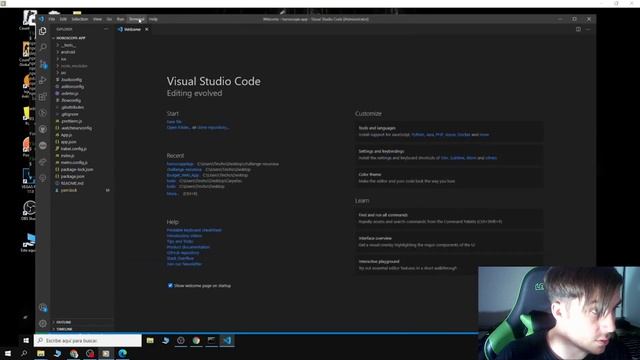Open the Source Control view
This screenshot has width=640, height=360.
click(x=43, y=64)
